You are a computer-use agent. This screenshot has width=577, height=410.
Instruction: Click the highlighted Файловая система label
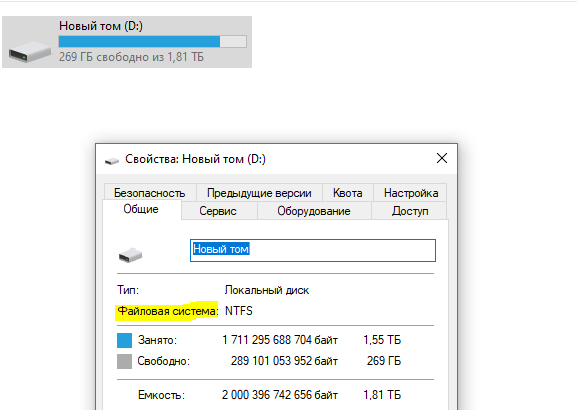point(167,311)
